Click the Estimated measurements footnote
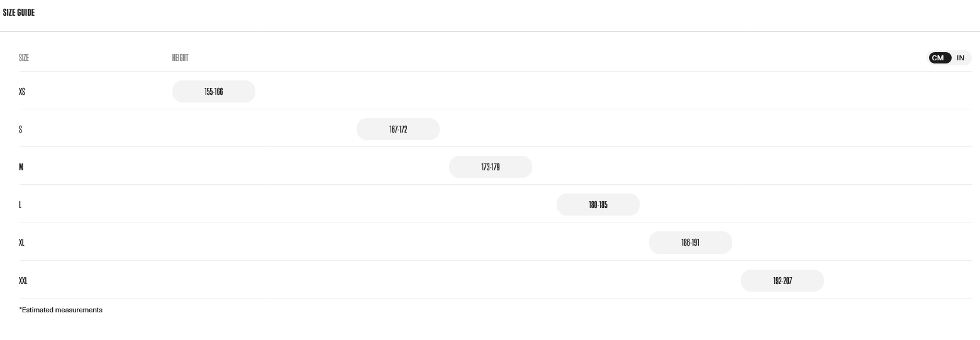980x340 pixels. click(61, 310)
